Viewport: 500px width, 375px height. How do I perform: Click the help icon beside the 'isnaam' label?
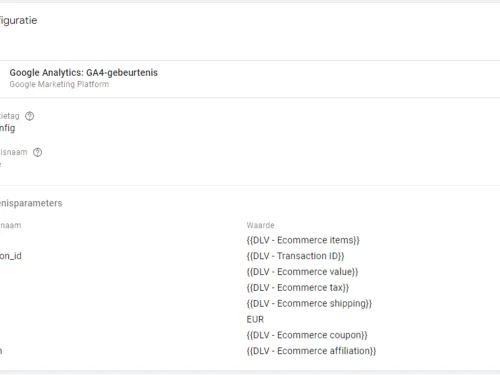tap(37, 152)
